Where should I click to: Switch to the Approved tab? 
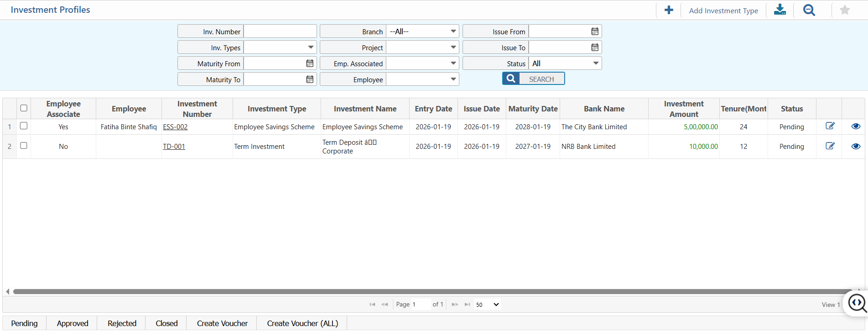(x=73, y=323)
